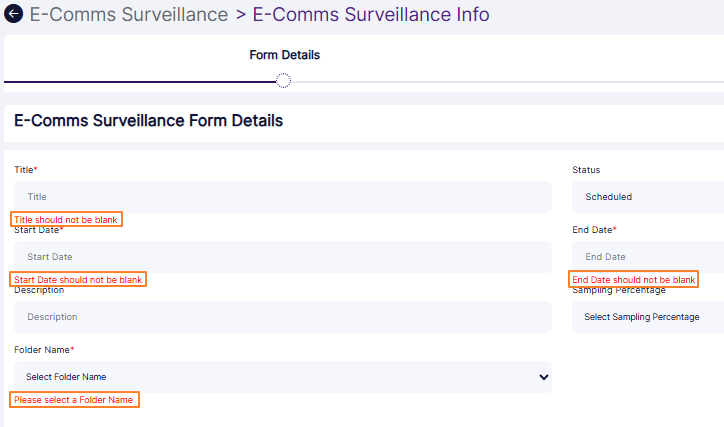Screen dimensions: 724x427
Task: Click the 'Please select a Folder Name' error
Action: tap(73, 400)
